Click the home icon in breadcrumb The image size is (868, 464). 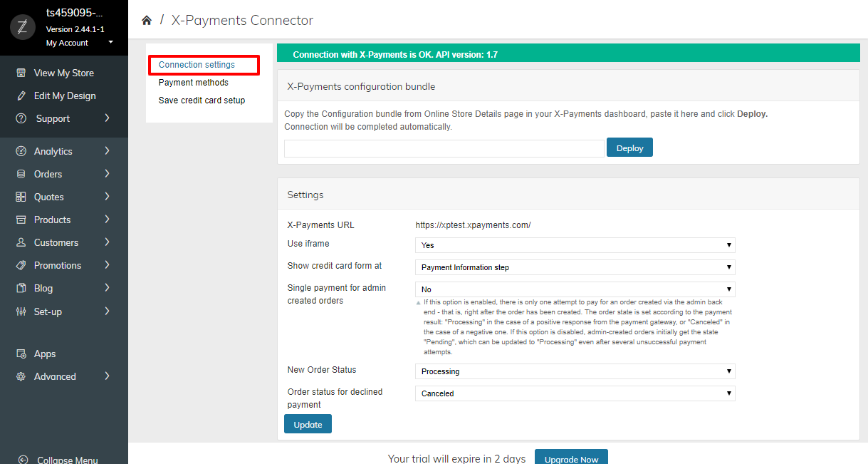click(x=147, y=21)
